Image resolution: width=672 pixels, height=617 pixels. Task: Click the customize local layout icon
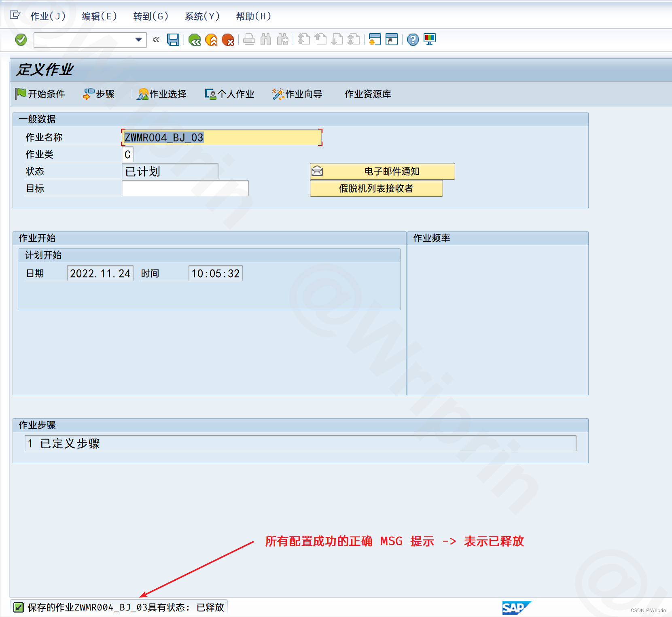point(430,40)
